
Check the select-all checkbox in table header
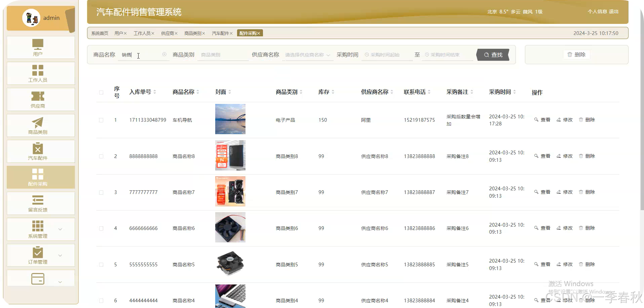(101, 92)
